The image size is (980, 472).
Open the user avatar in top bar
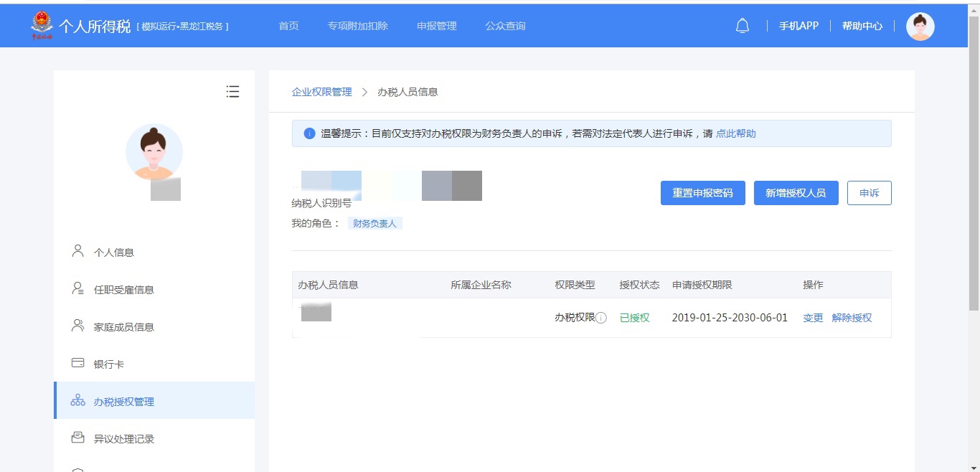[x=920, y=27]
